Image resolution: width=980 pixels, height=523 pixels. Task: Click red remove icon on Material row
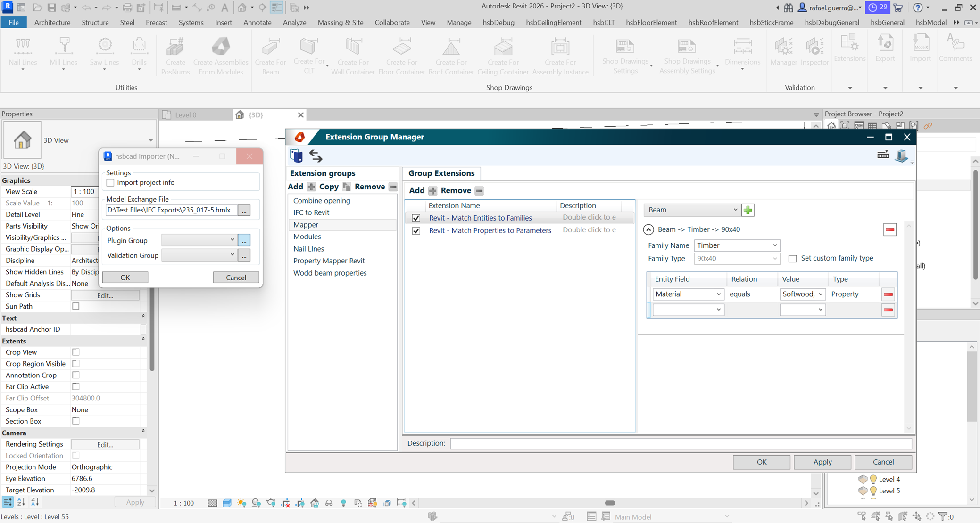tap(888, 294)
